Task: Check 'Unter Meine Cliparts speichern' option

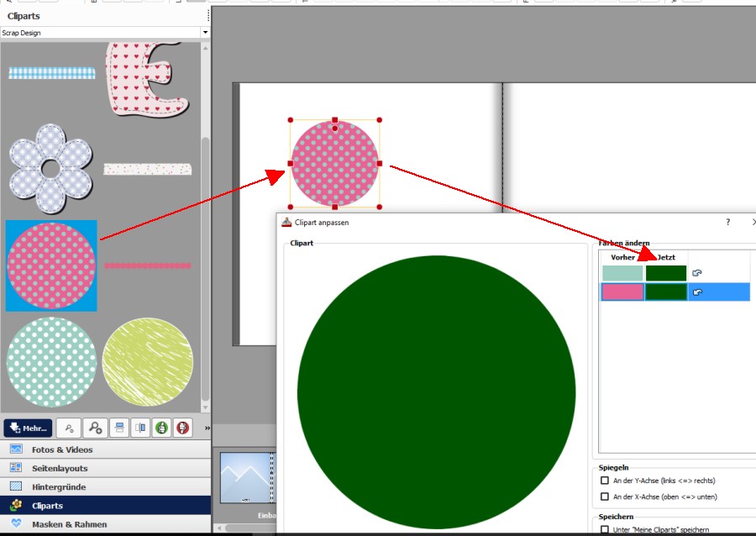Action: click(605, 529)
